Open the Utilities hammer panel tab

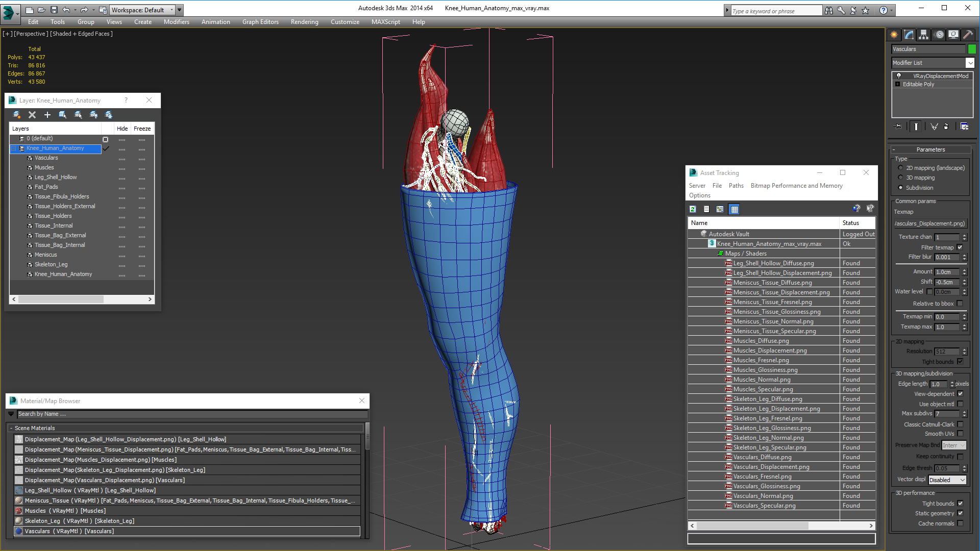coord(968,35)
